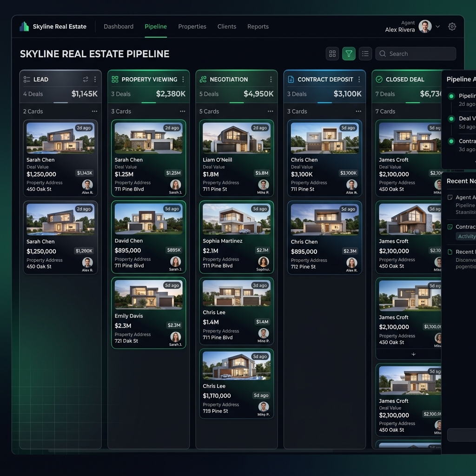Select the Pipeline tab

[156, 26]
